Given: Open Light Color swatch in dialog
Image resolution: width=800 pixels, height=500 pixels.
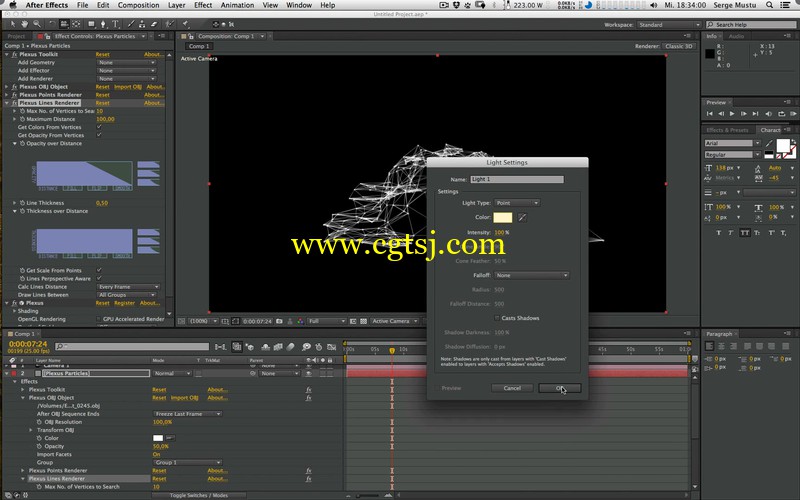Looking at the screenshot, I should [503, 218].
